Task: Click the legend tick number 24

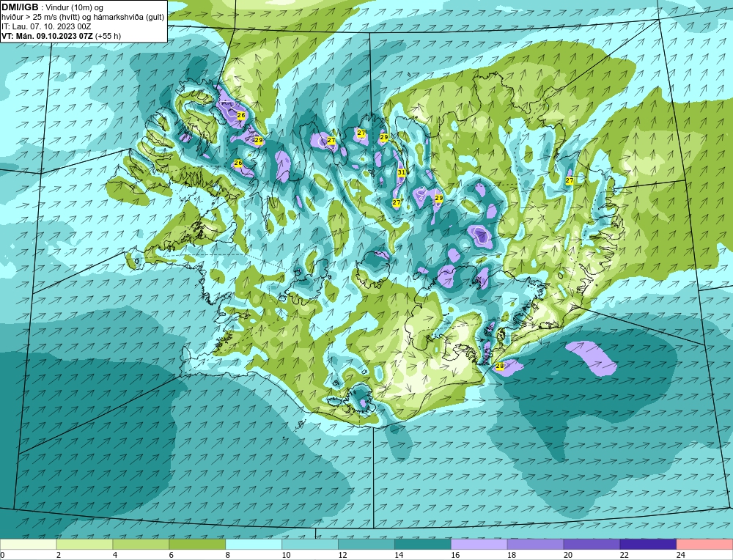Action: click(681, 555)
